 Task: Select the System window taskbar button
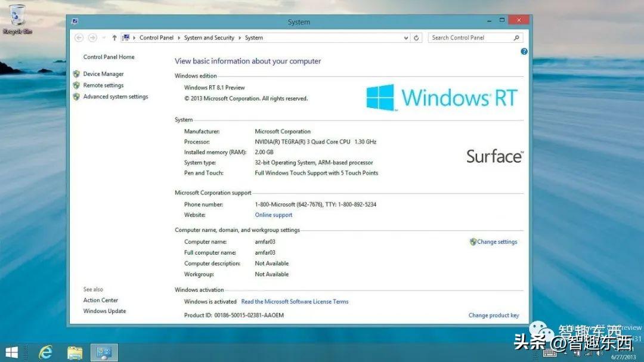click(x=104, y=352)
